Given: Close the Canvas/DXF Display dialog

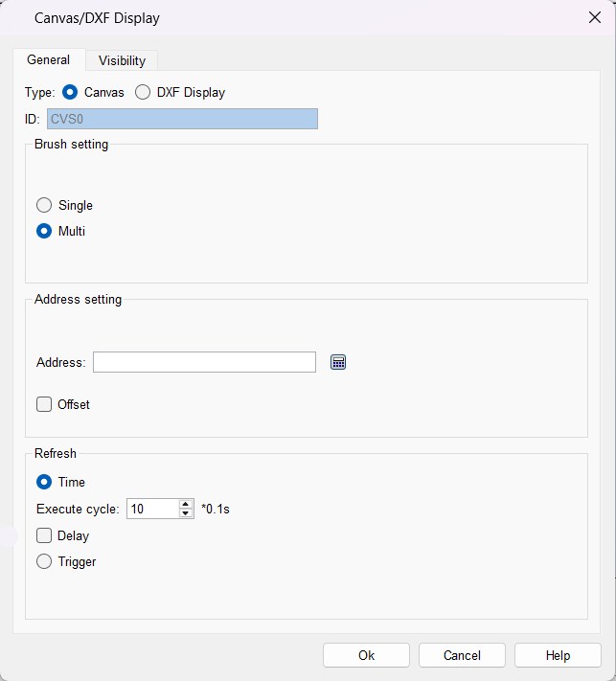Looking at the screenshot, I should [x=594, y=17].
